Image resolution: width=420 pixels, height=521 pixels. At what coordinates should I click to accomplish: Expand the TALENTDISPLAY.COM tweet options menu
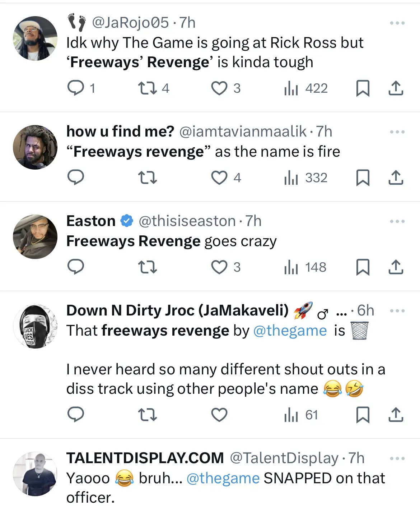pos(397,458)
